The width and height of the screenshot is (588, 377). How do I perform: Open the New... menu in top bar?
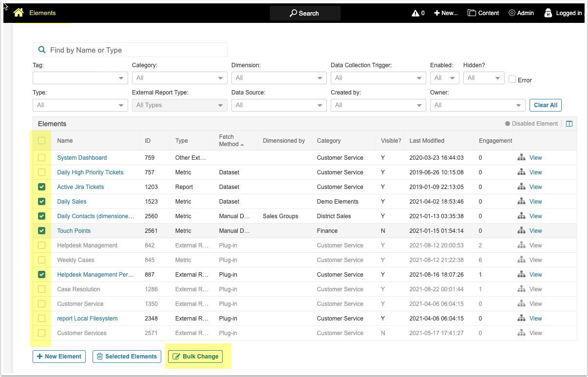click(446, 13)
